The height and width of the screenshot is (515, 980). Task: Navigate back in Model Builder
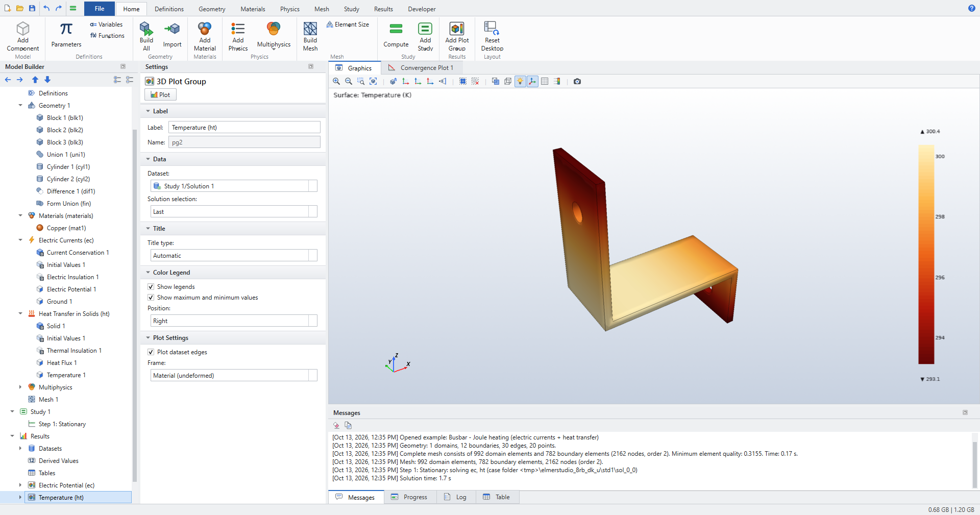click(8, 80)
